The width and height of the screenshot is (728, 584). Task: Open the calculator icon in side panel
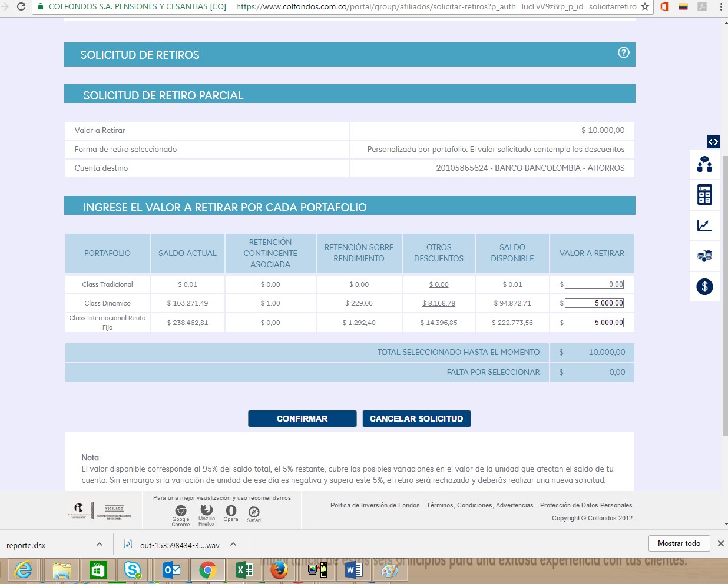click(x=704, y=195)
